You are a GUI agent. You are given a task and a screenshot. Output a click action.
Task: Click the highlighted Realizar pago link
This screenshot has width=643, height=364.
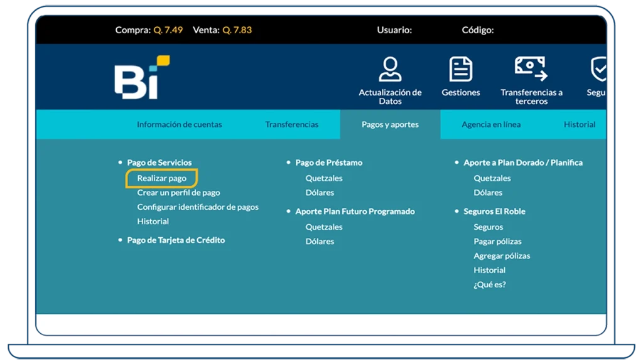click(162, 178)
